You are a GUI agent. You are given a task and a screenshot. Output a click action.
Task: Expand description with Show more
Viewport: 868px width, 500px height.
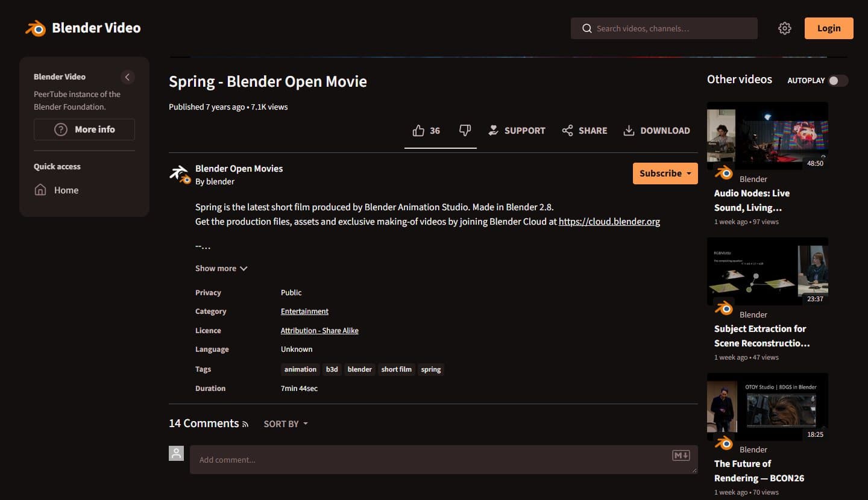click(x=221, y=269)
